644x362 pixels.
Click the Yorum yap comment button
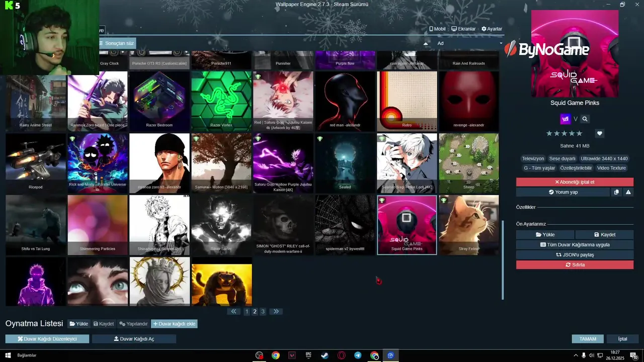(562, 192)
